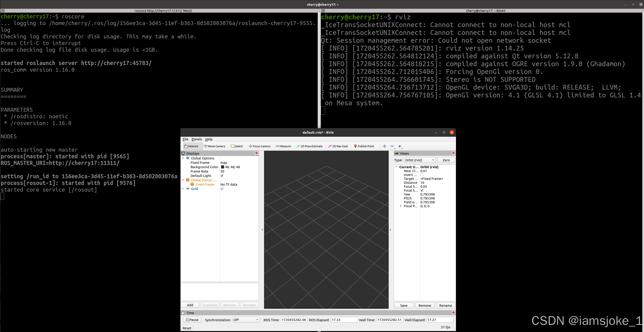Activate the Move Camera tool

click(x=214, y=146)
